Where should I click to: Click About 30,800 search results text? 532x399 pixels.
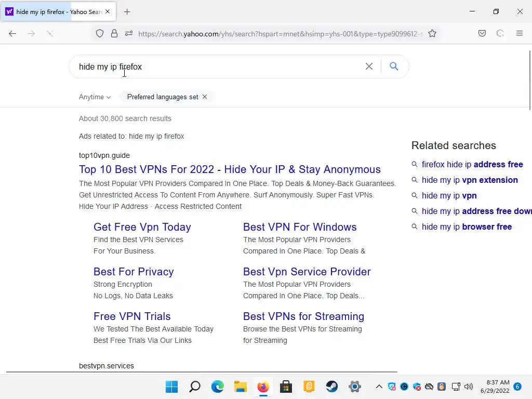125,119
